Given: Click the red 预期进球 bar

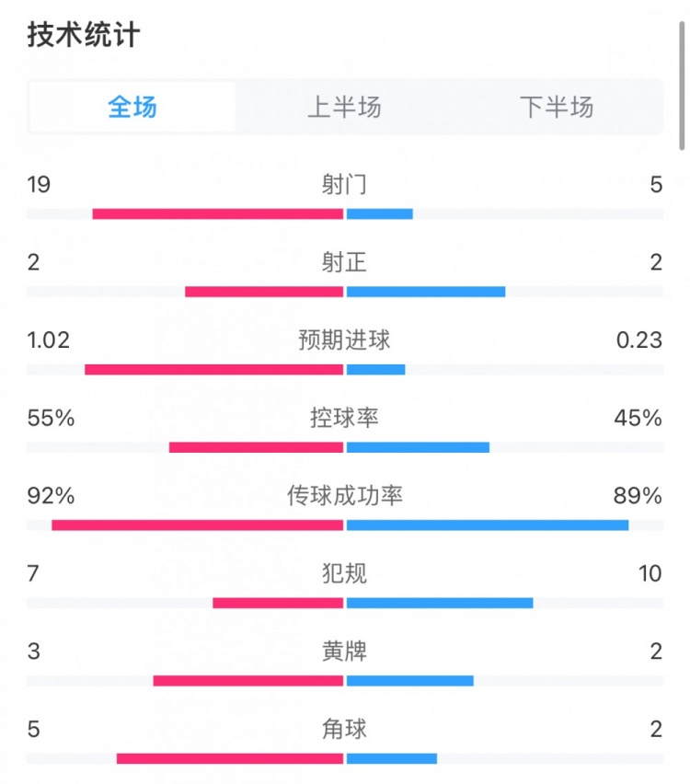Looking at the screenshot, I should pyautogui.click(x=214, y=370).
